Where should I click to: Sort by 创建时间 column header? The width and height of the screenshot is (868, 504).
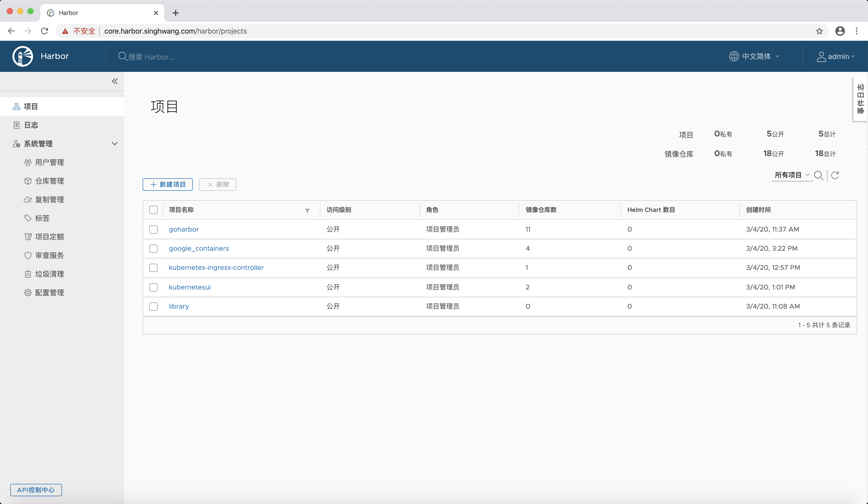758,210
